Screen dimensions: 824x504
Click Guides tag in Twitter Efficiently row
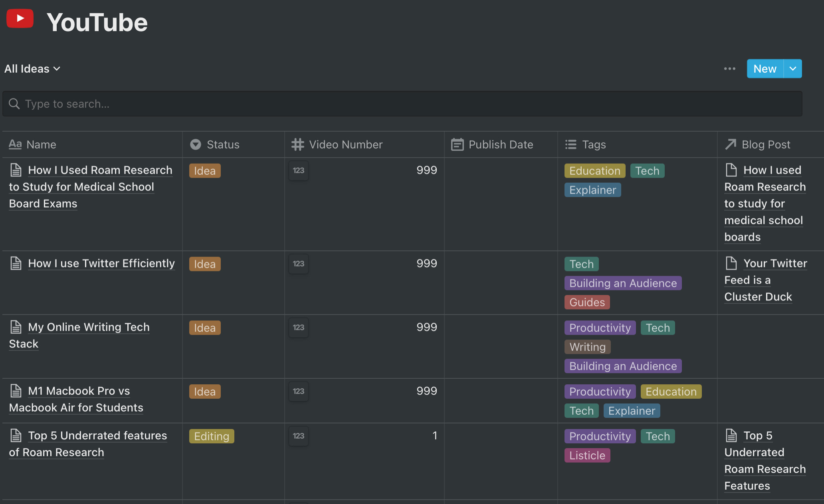click(587, 302)
